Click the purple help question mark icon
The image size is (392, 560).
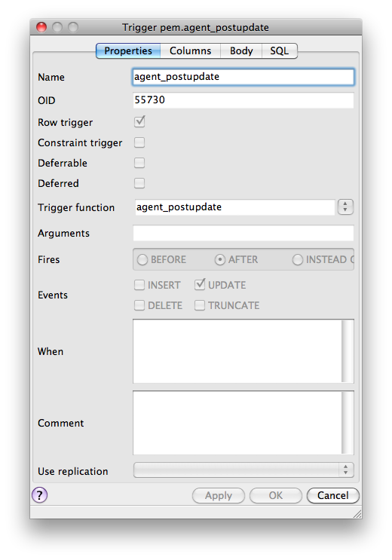point(40,495)
